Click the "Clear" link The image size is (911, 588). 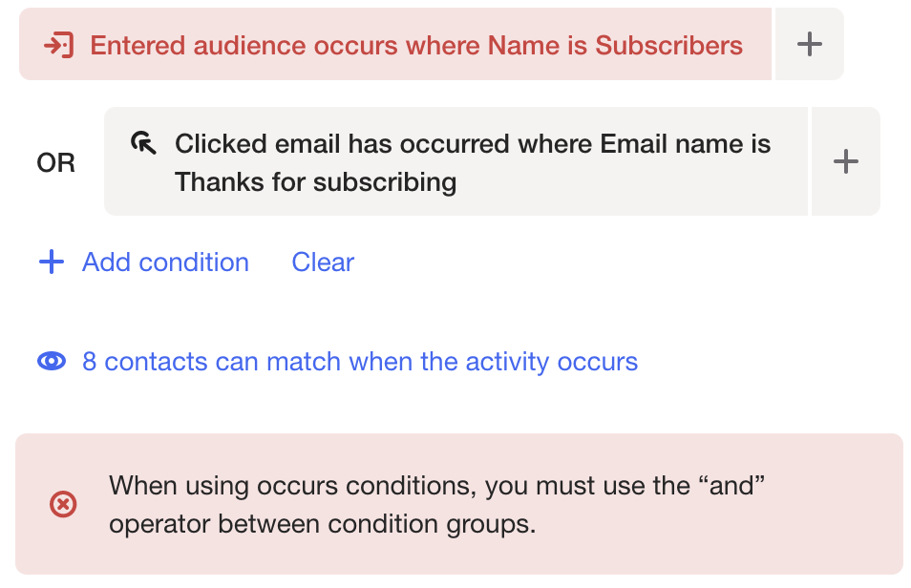(323, 262)
